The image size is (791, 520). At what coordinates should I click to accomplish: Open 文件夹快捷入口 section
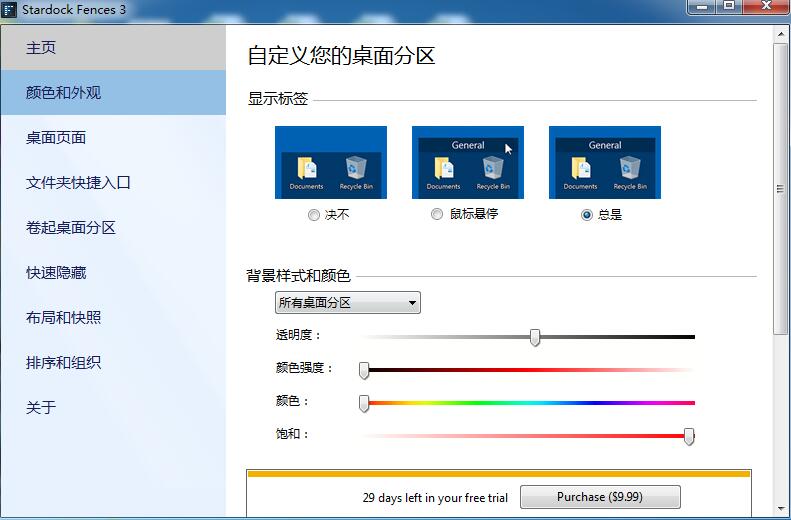tap(113, 183)
